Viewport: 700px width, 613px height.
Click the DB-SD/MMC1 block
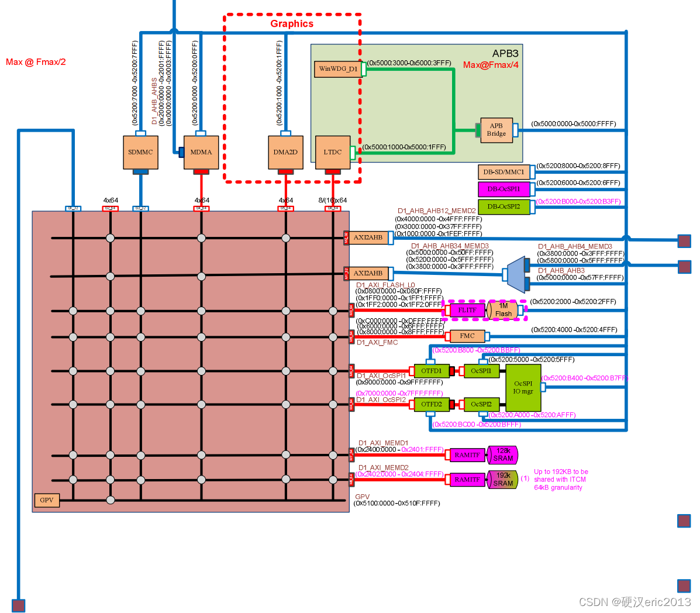click(504, 172)
